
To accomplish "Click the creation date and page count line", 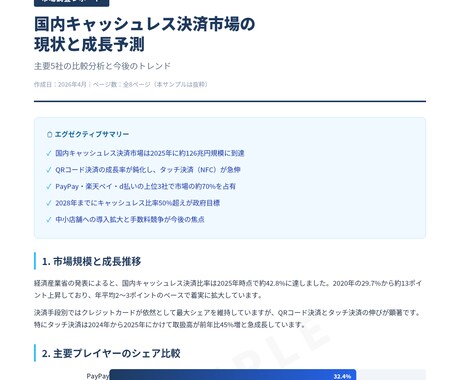I will coord(121,85).
